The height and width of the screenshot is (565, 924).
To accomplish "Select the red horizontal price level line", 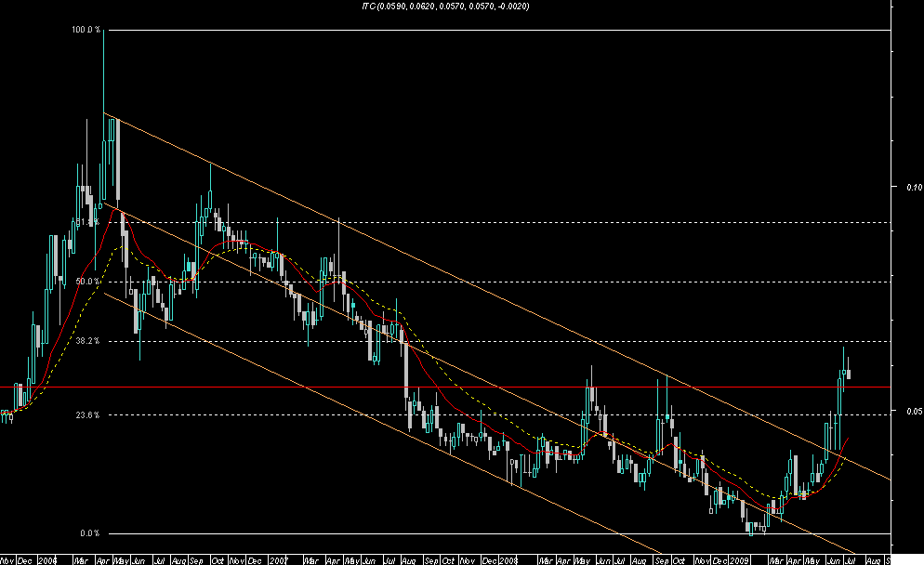I will click(x=445, y=388).
